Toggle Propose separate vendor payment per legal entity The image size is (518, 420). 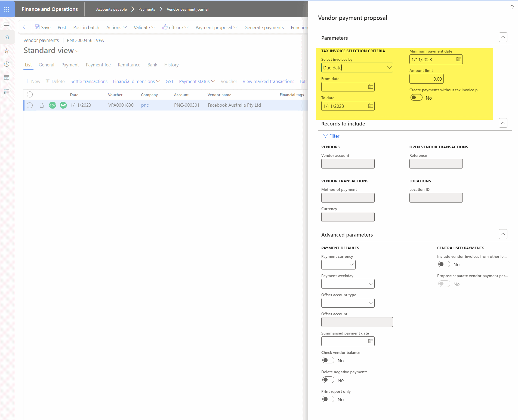point(444,284)
